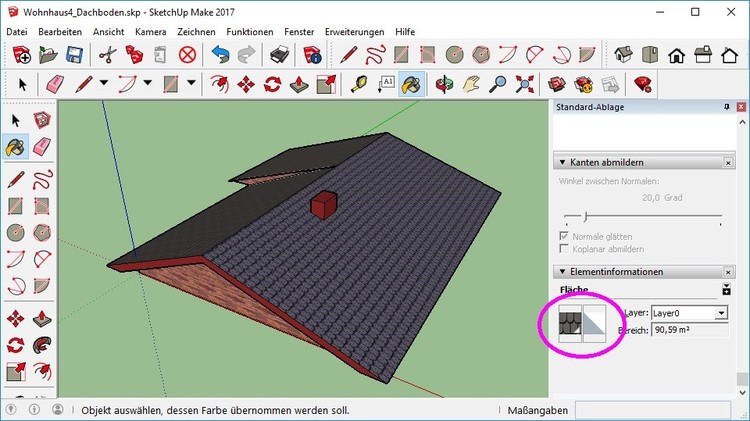Image resolution: width=750 pixels, height=421 pixels.
Task: Select Make Component tool in left palette
Action: click(x=42, y=120)
